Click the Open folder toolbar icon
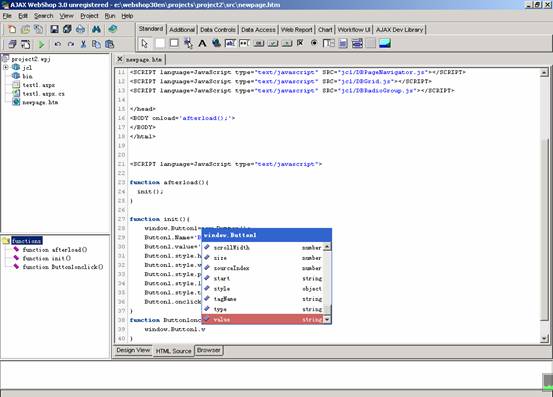Image resolution: width=553 pixels, height=397 pixels. (x=25, y=29)
